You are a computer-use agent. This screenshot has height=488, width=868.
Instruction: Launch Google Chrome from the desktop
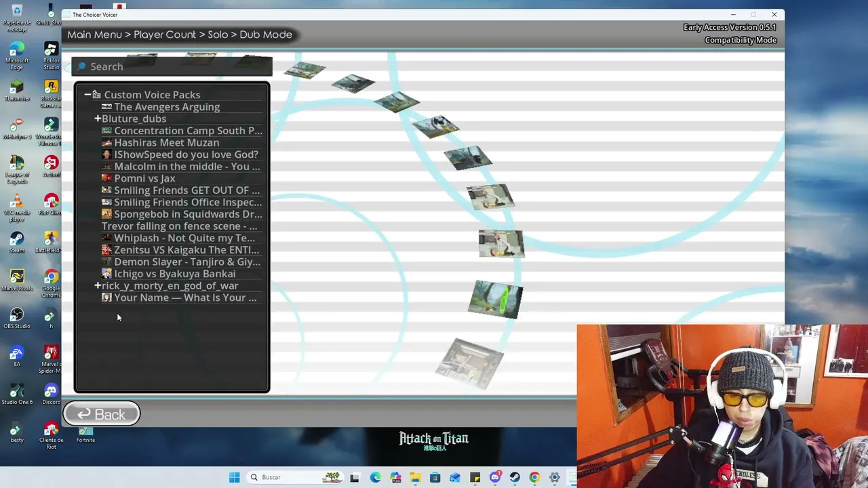(x=51, y=283)
